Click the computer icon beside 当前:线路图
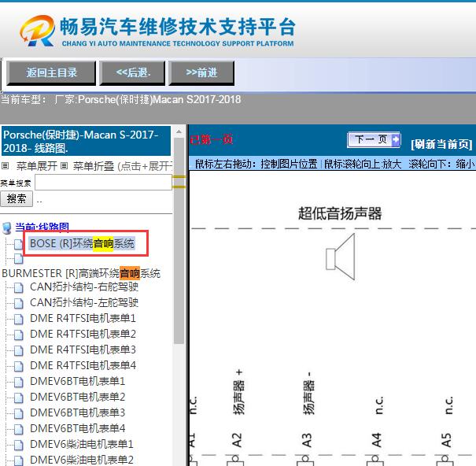The width and height of the screenshot is (476, 466). coord(6,227)
